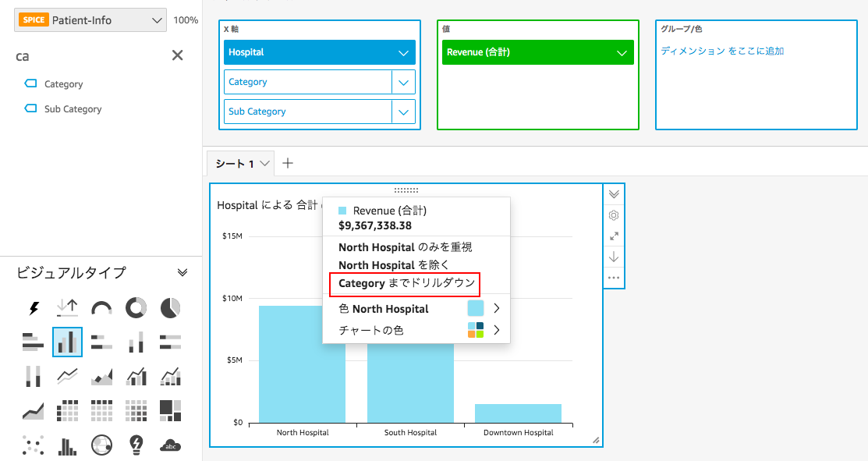The height and width of the screenshot is (461, 868).
Task: Open the Patient-Info dataset selector
Action: tap(90, 20)
